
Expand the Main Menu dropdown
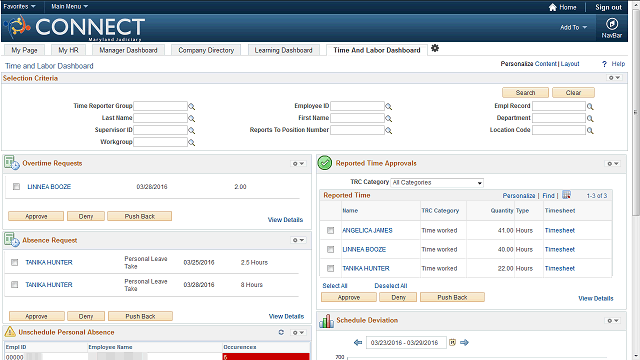[x=69, y=7]
